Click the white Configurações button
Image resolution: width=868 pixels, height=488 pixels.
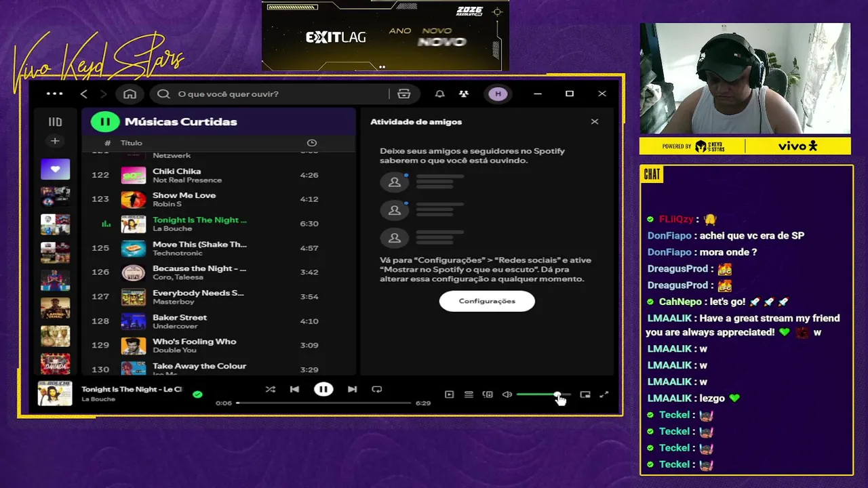tap(487, 301)
